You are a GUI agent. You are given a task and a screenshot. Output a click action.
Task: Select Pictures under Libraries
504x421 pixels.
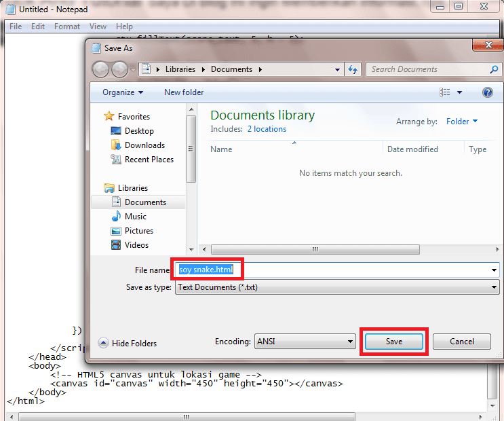[x=139, y=231]
